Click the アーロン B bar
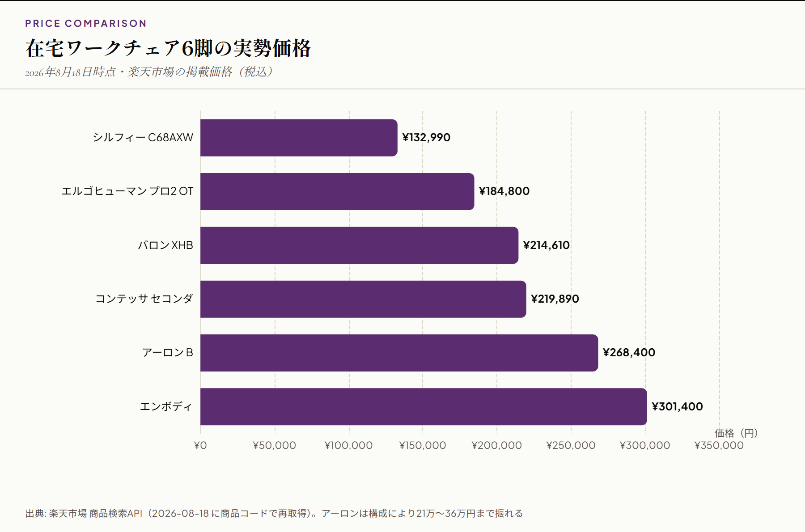The height and width of the screenshot is (532, 805). click(x=399, y=353)
